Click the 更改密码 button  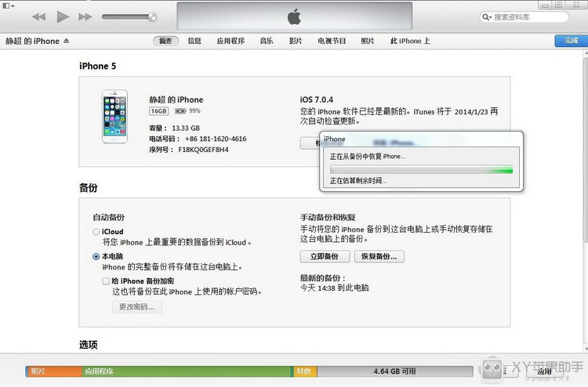tap(137, 307)
